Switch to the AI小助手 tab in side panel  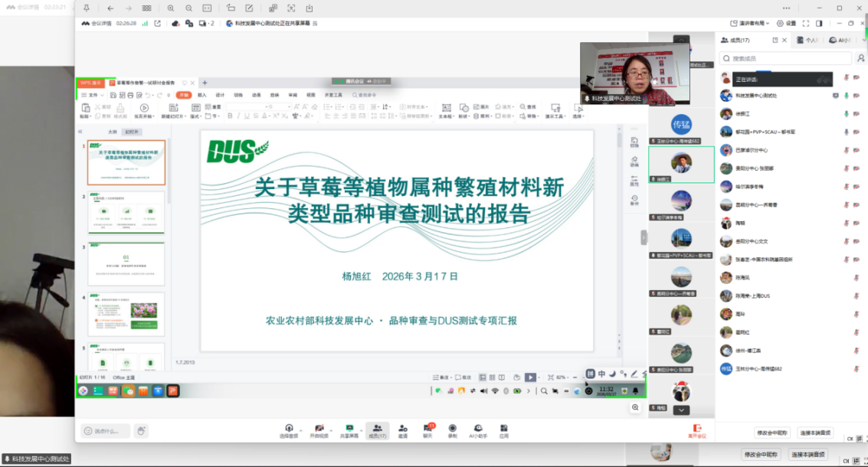pyautogui.click(x=841, y=41)
